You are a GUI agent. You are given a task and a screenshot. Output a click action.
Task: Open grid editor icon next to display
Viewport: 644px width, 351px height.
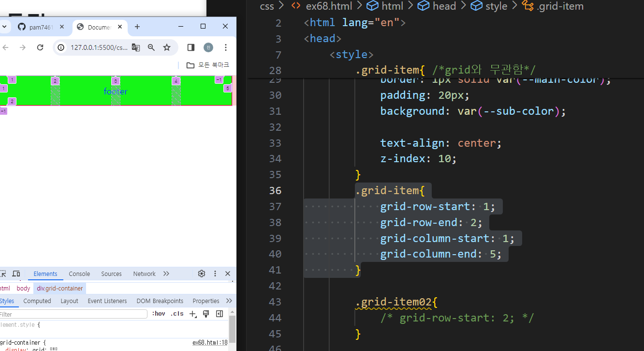[x=53, y=349]
